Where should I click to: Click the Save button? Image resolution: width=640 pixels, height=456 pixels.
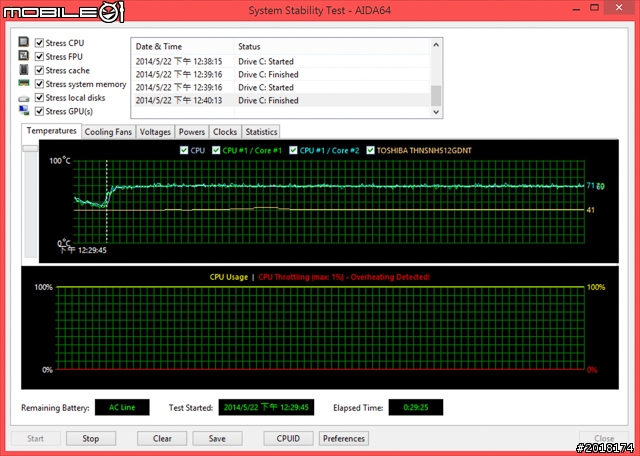coord(217,438)
